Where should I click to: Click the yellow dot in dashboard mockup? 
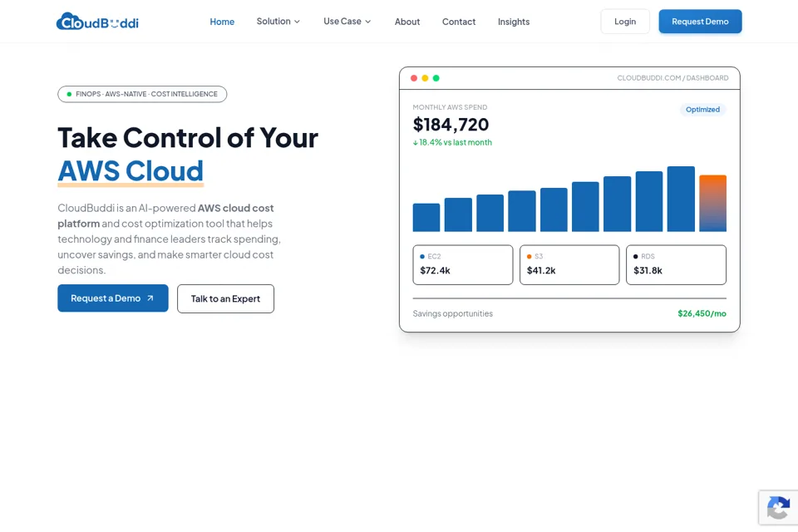pos(425,78)
